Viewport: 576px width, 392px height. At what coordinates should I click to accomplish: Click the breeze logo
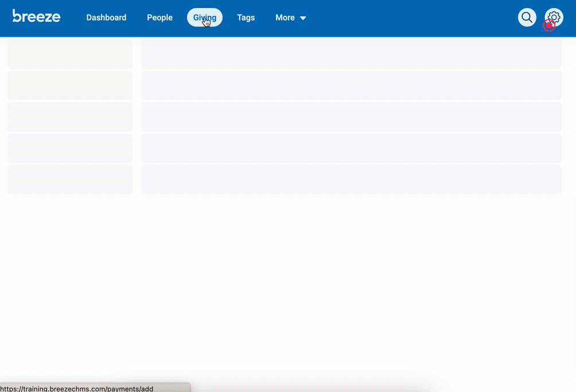coord(36,16)
